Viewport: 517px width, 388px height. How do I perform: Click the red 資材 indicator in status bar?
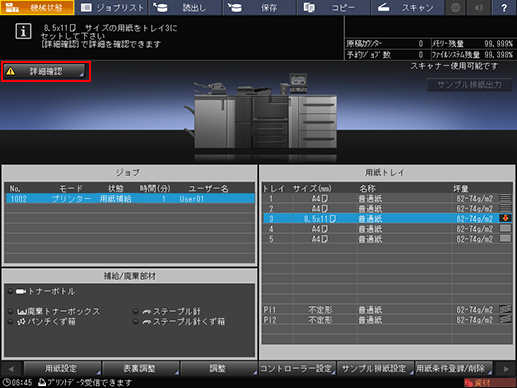pos(489,383)
